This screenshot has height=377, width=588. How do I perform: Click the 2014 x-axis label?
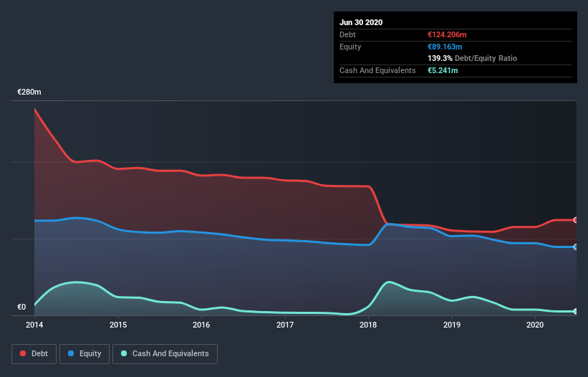click(x=34, y=325)
